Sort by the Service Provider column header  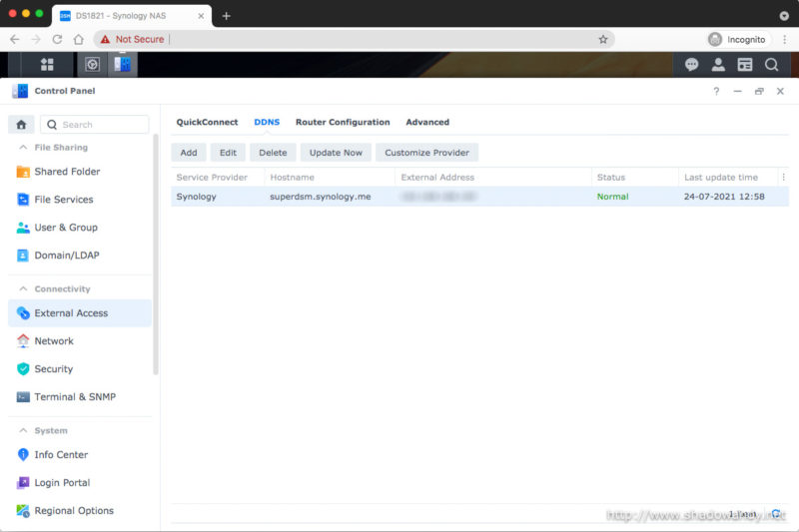218,177
